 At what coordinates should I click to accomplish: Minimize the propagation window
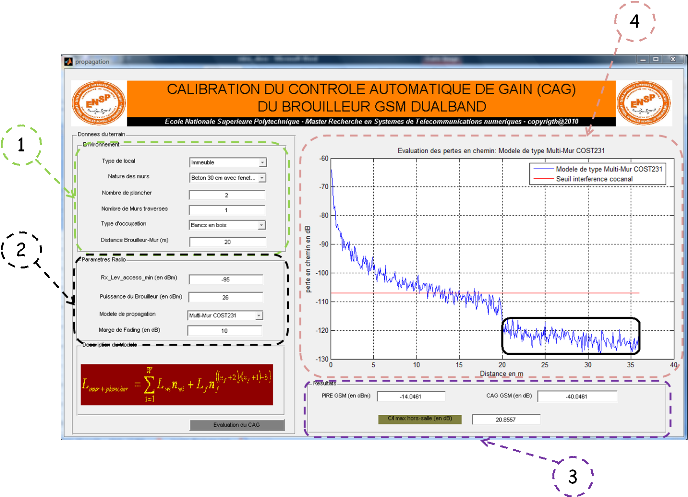[x=643, y=59]
